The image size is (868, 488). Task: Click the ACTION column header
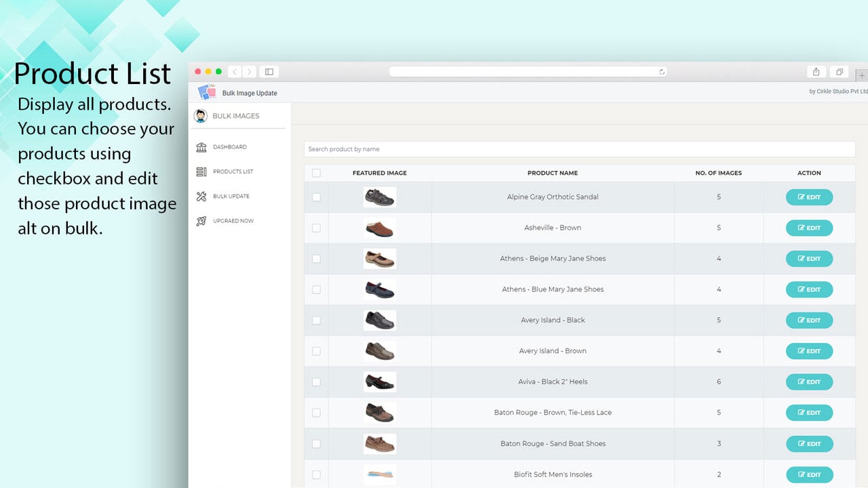(x=809, y=173)
